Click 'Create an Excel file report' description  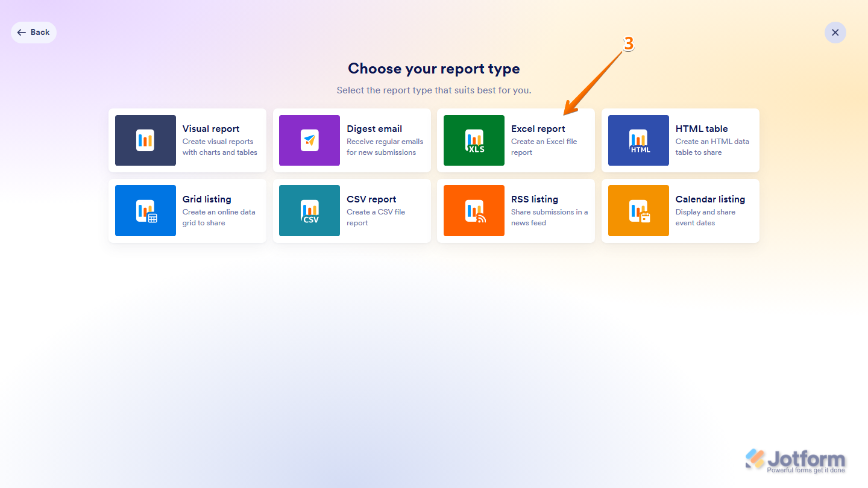[544, 147]
